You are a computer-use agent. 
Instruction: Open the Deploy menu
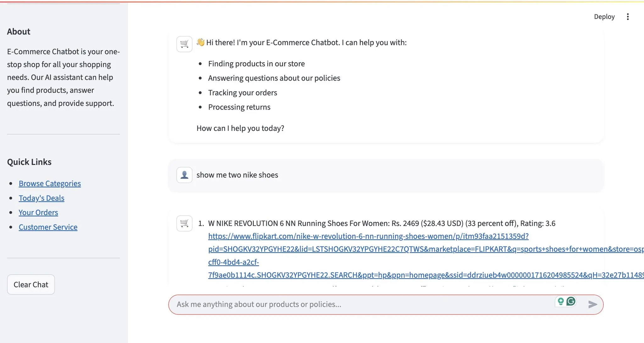[x=604, y=16]
